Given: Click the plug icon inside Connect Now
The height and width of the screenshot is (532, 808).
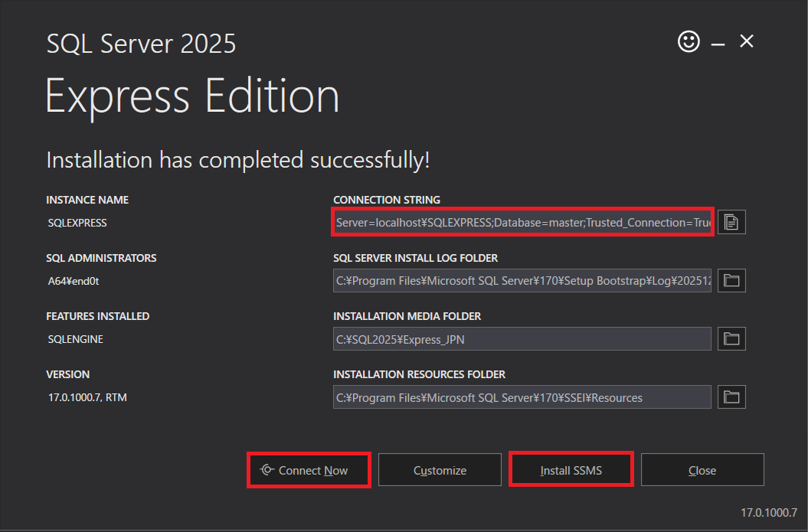Looking at the screenshot, I should 267,469.
